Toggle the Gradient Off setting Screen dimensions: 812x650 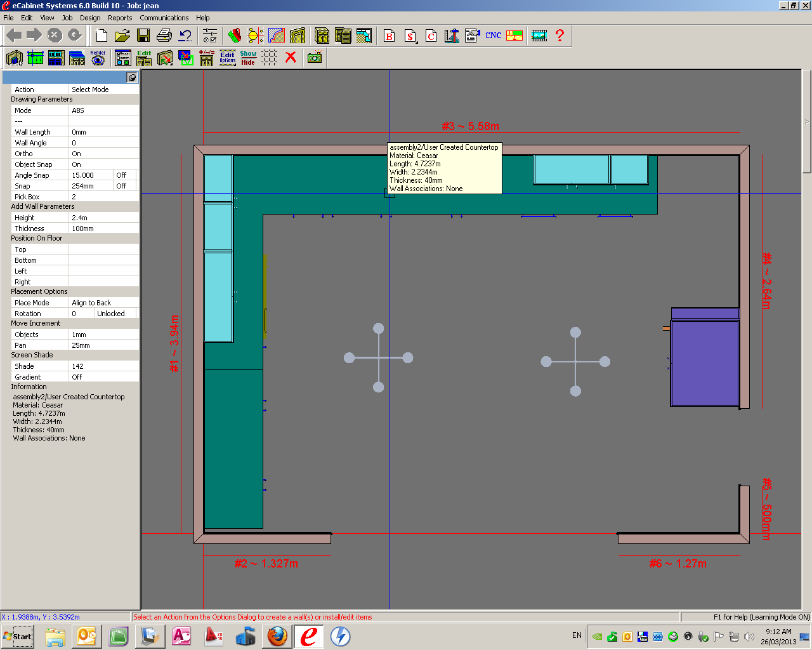coord(103,377)
